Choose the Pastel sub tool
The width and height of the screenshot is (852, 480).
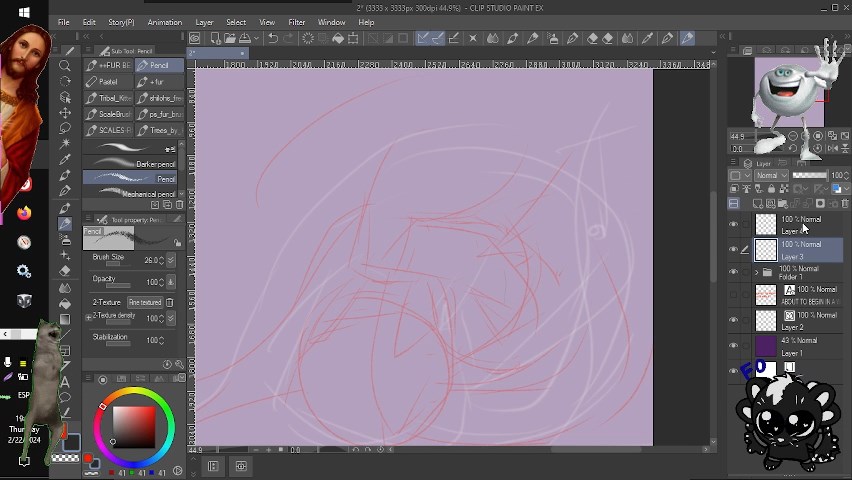coord(109,82)
